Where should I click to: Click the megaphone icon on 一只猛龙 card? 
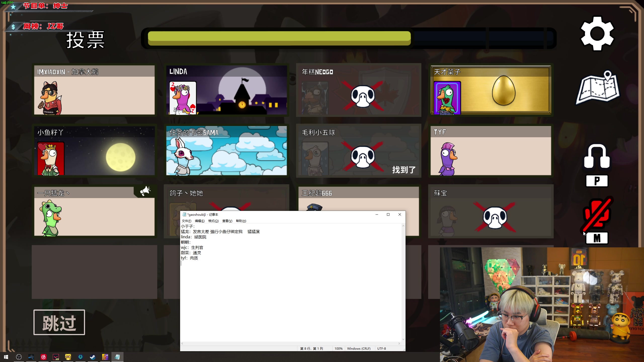145,191
